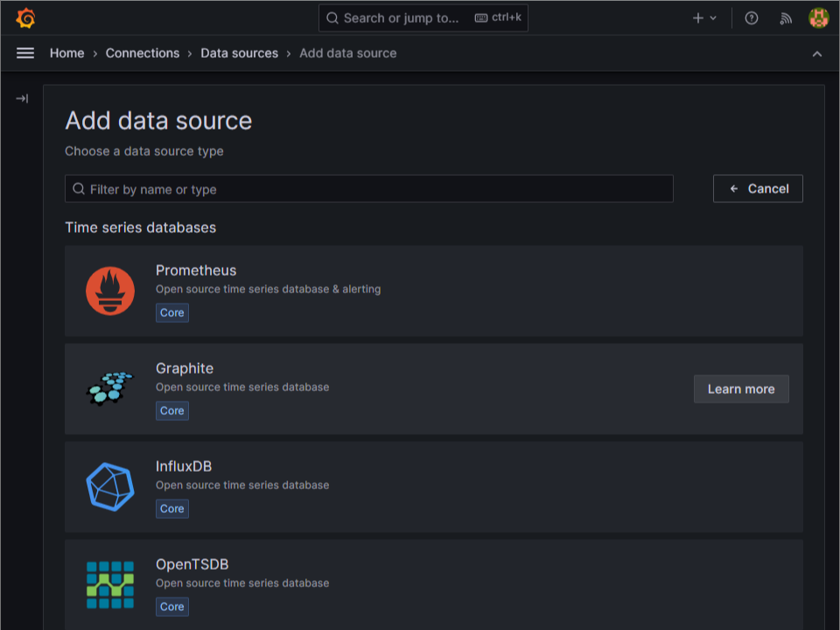
Task: Click the InfluxDB polyhedron logo
Action: (x=110, y=487)
